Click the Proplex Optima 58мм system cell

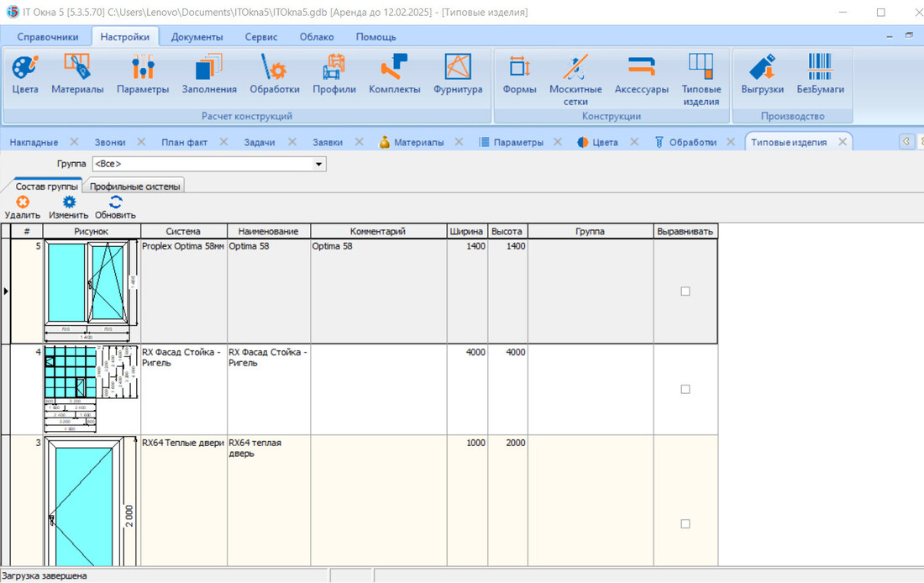tap(184, 291)
